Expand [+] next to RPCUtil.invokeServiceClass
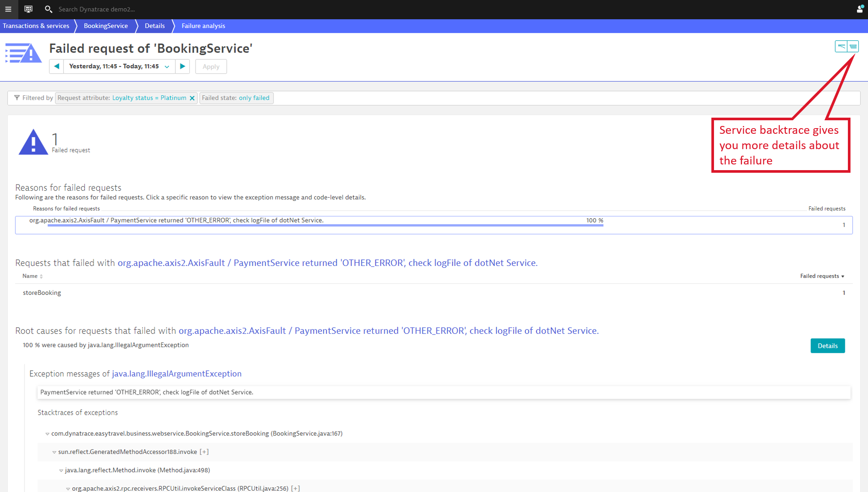This screenshot has width=868, height=492. 296,488
